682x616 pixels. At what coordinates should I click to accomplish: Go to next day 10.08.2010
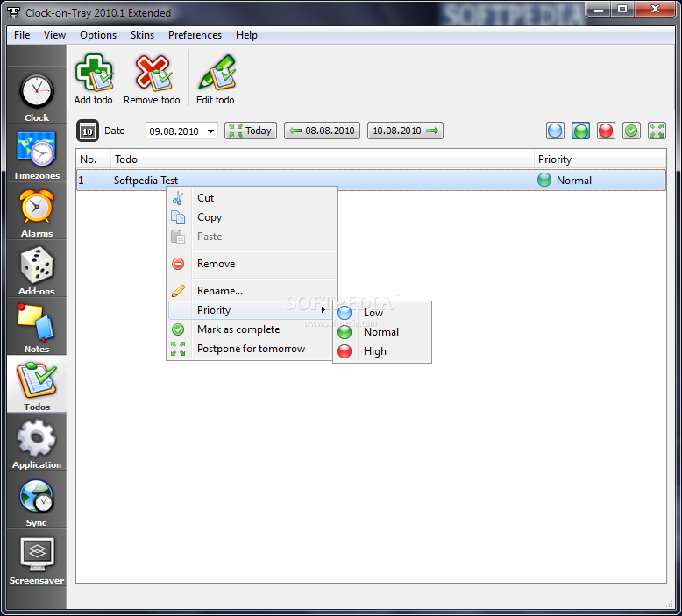[x=405, y=131]
